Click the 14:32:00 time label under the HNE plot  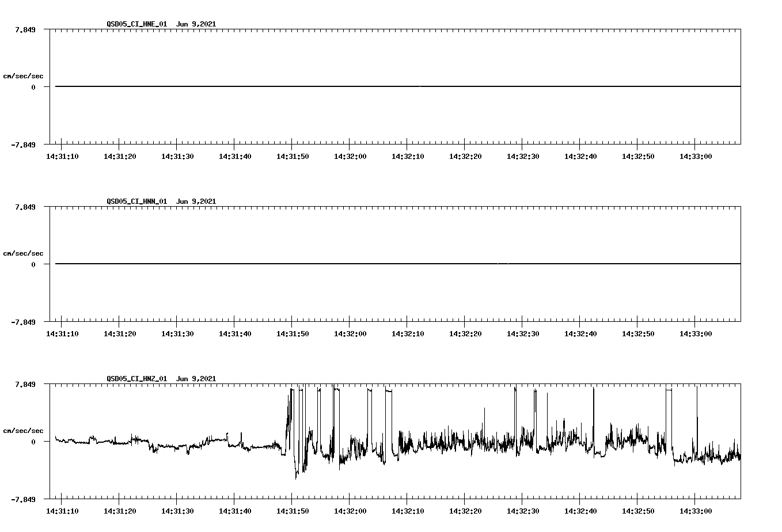click(350, 157)
